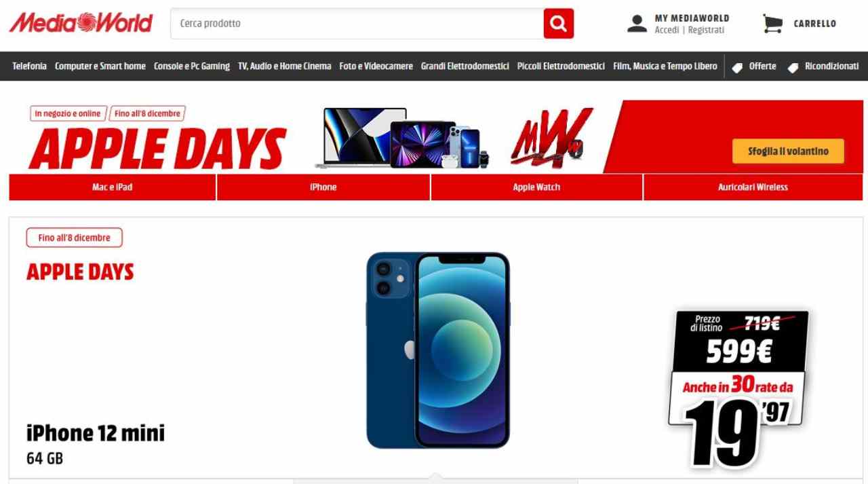Open the Telefonia menu
Screen dimensions: 868x484
pos(29,66)
